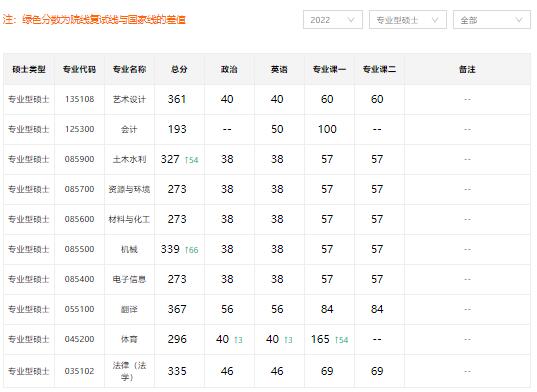The image size is (537, 392).
Task: Click the 英语 column header
Action: [x=279, y=69]
